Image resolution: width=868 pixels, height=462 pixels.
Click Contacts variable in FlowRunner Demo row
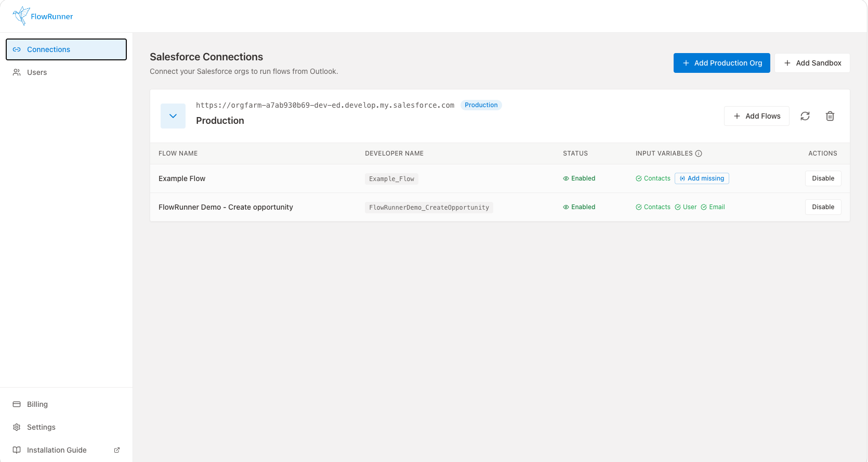[x=653, y=207]
